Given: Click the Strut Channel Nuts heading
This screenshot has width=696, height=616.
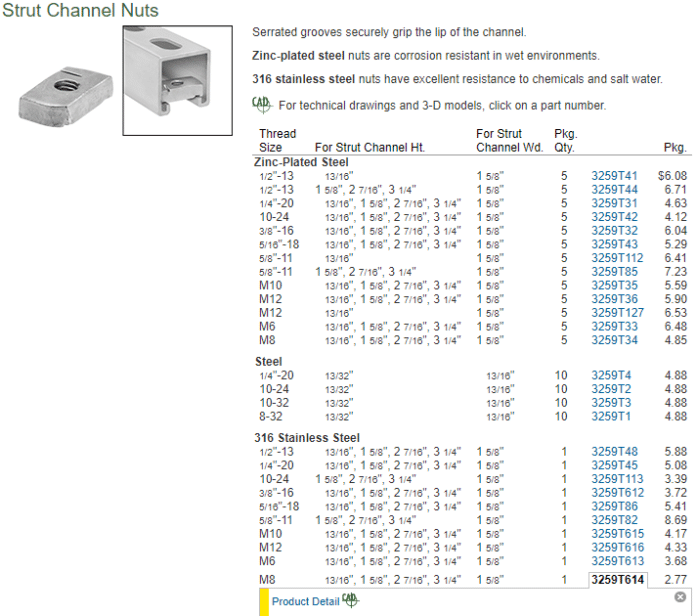Looking at the screenshot, I should tap(80, 11).
